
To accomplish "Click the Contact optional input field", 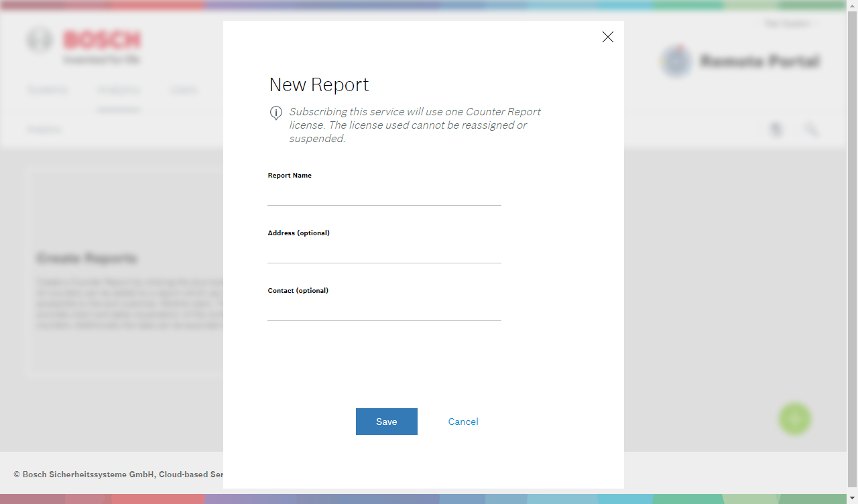I will pyautogui.click(x=384, y=313).
